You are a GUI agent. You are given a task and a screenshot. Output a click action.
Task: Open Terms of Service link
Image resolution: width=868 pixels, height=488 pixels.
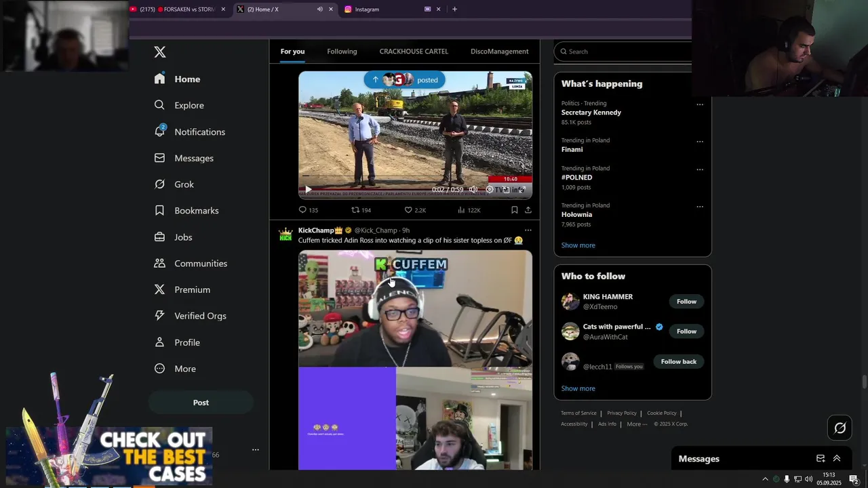coord(578,413)
